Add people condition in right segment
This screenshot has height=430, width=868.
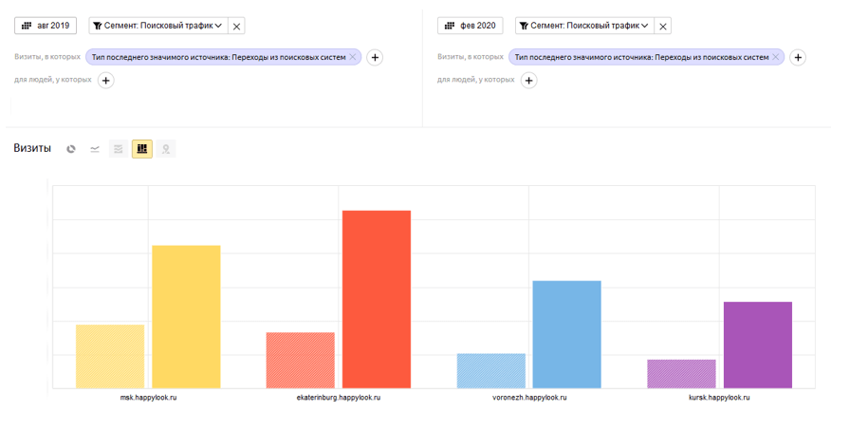click(x=528, y=81)
